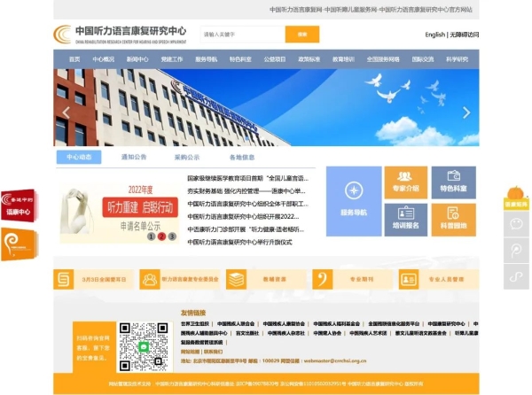Screen dimensions: 532x395
Task: Click the webmaster@crrchsi.org.cn email address
Action: pyautogui.click(x=335, y=360)
